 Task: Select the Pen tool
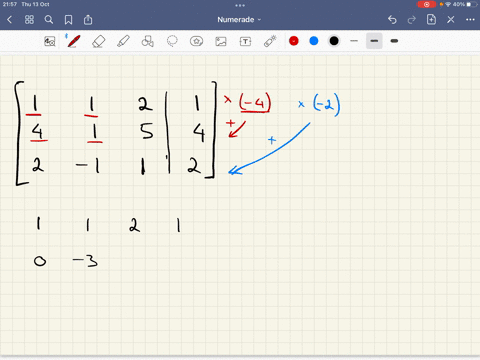[x=73, y=41]
